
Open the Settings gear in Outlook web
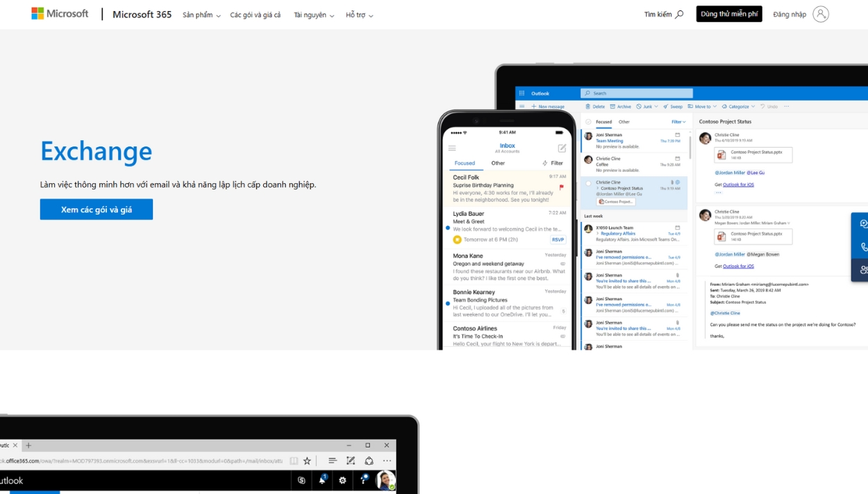tap(343, 480)
